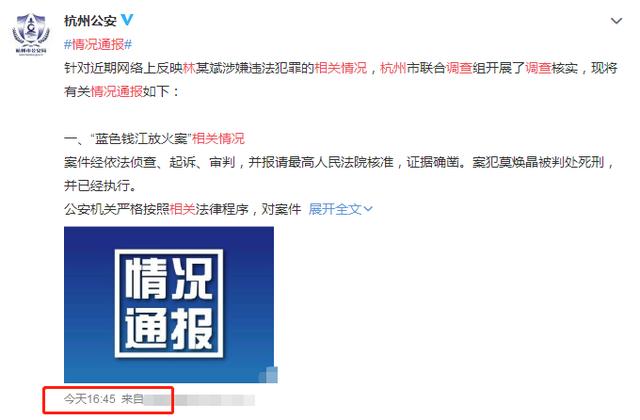Click red 相关情况 after 蓝色钱江放火案

pyautogui.click(x=218, y=138)
